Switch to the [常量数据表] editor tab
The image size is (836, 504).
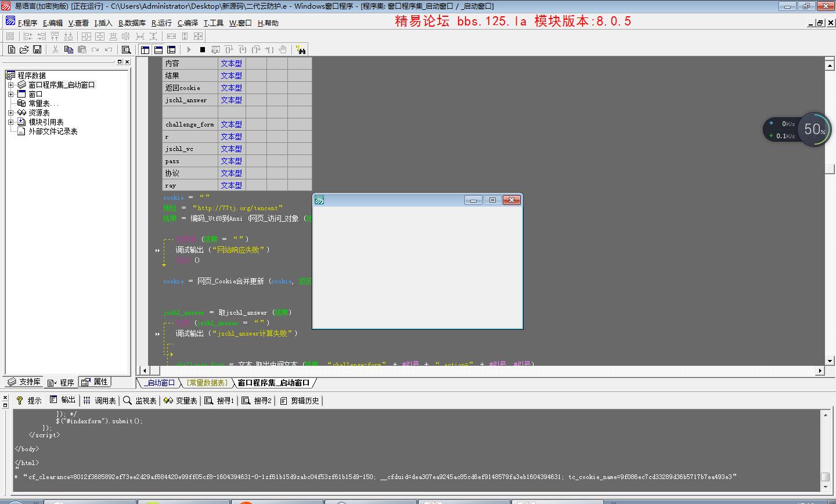click(x=207, y=383)
